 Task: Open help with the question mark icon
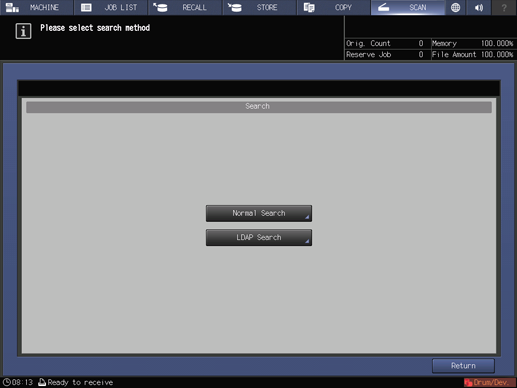pyautogui.click(x=504, y=7)
